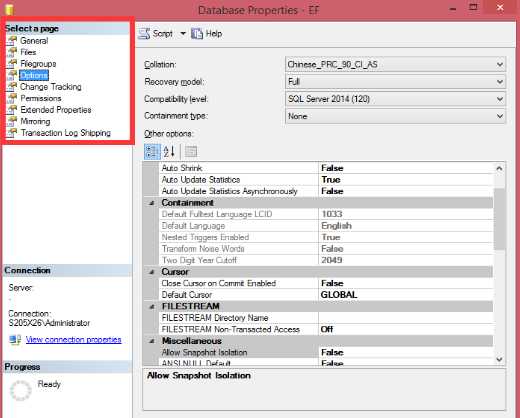Open the Change Tracking page
This screenshot has height=418, width=520.
pos(51,87)
